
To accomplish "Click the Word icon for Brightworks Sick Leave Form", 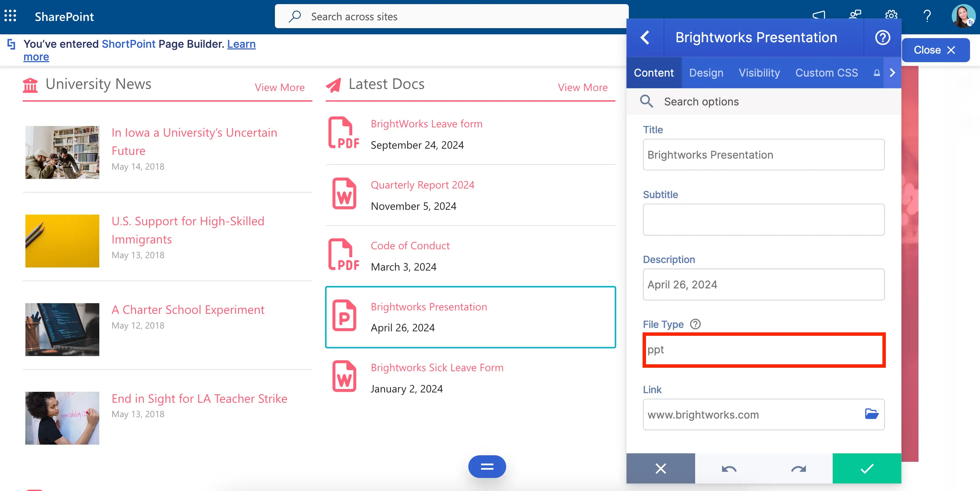I will [344, 376].
